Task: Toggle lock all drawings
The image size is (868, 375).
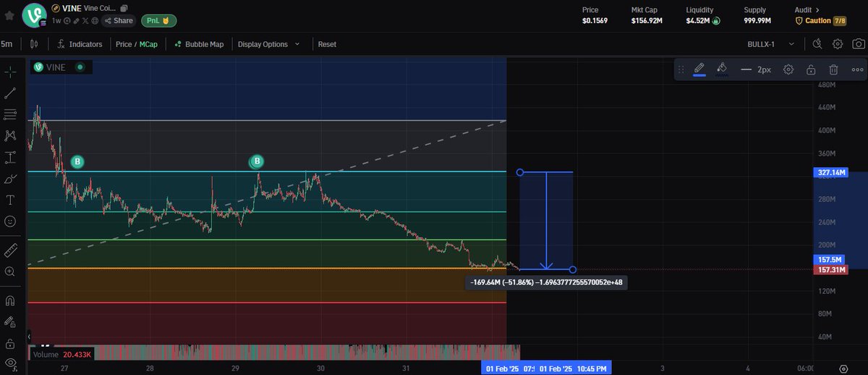Action: [10, 342]
